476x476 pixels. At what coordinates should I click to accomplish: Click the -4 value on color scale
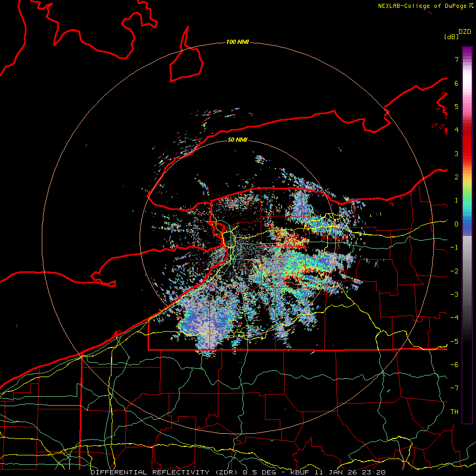(454, 318)
